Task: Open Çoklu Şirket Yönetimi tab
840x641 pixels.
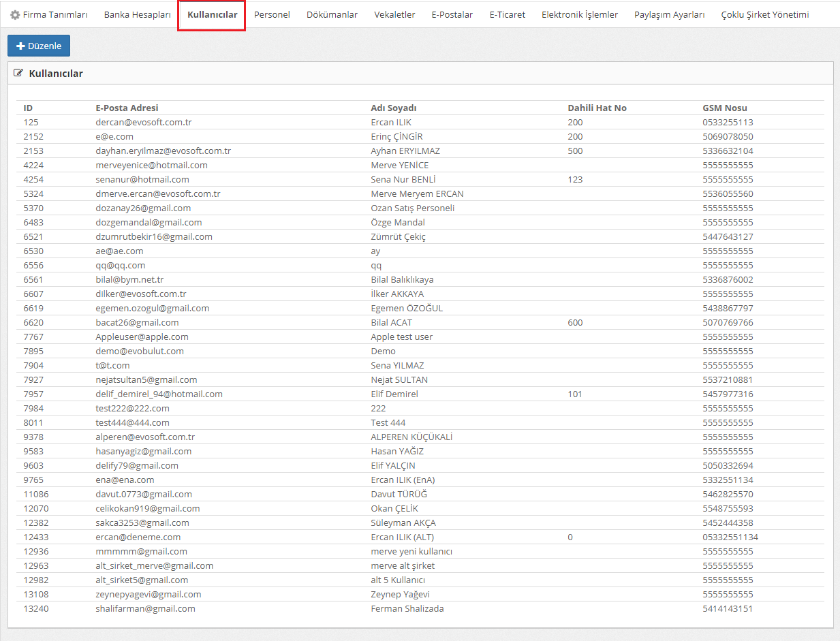Action: click(x=764, y=14)
